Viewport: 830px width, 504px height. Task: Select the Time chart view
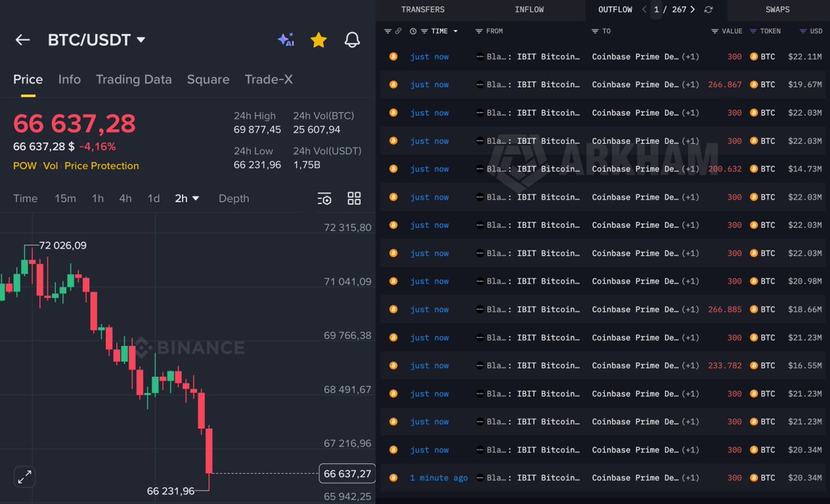pos(26,198)
